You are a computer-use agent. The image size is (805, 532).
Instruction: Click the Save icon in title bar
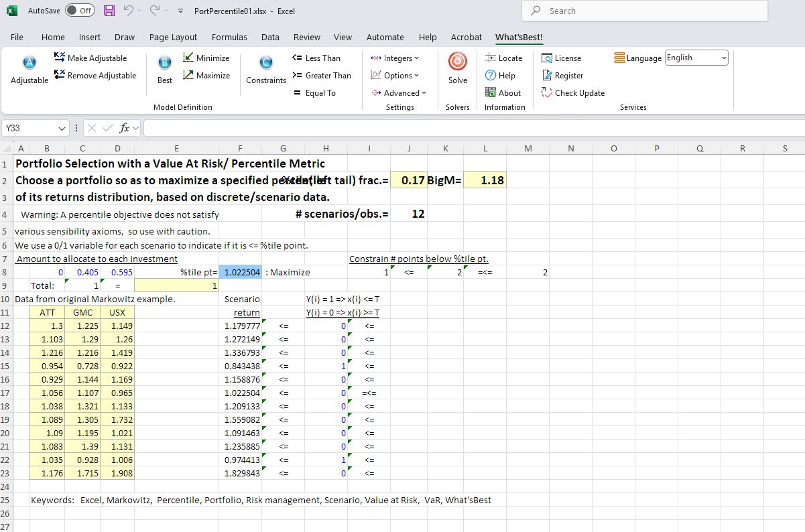109,11
